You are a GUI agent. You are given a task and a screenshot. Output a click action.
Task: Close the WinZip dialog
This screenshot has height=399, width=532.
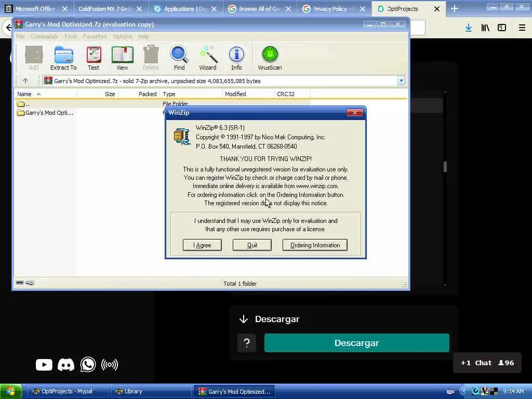point(354,113)
